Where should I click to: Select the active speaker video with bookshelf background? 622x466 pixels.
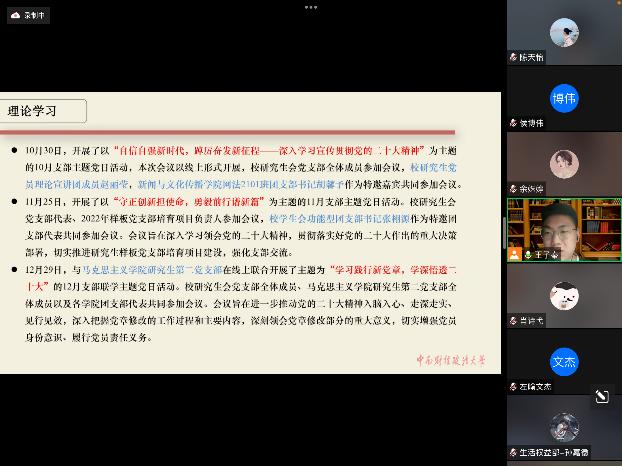coord(564,228)
